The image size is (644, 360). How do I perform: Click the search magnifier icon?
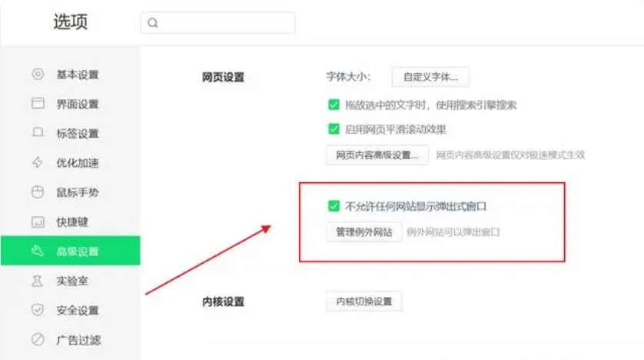click(153, 23)
